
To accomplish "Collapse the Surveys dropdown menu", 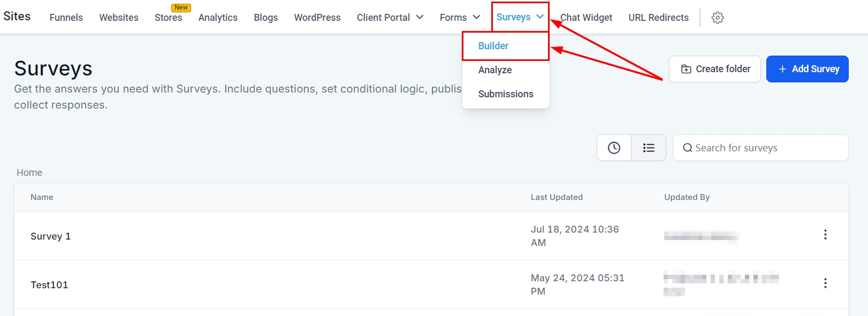I will tap(540, 17).
